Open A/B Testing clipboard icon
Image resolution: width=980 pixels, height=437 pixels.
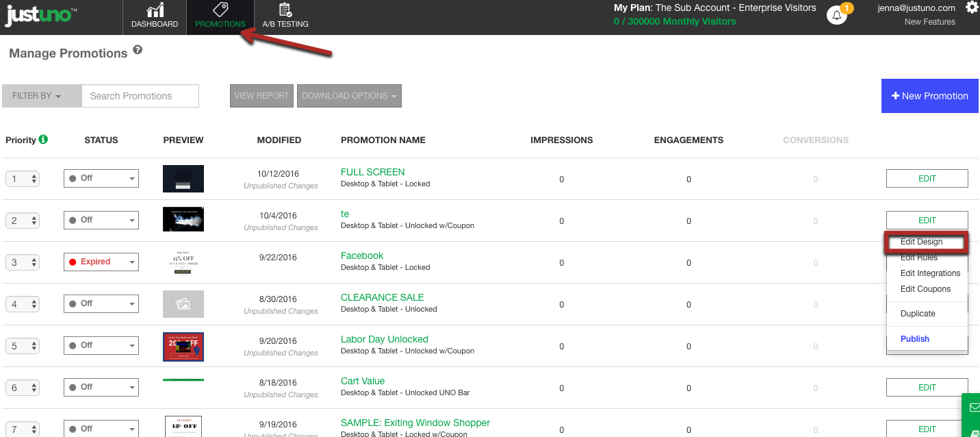pyautogui.click(x=285, y=10)
